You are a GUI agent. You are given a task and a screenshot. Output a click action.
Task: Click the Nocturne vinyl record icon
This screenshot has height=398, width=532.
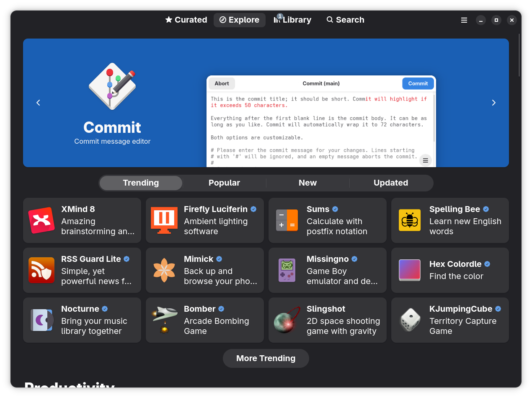click(41, 320)
